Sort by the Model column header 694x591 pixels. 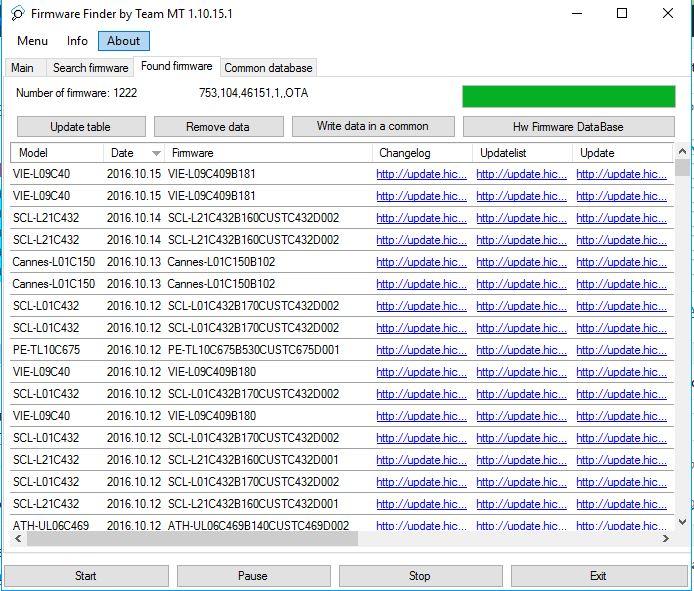pos(57,153)
